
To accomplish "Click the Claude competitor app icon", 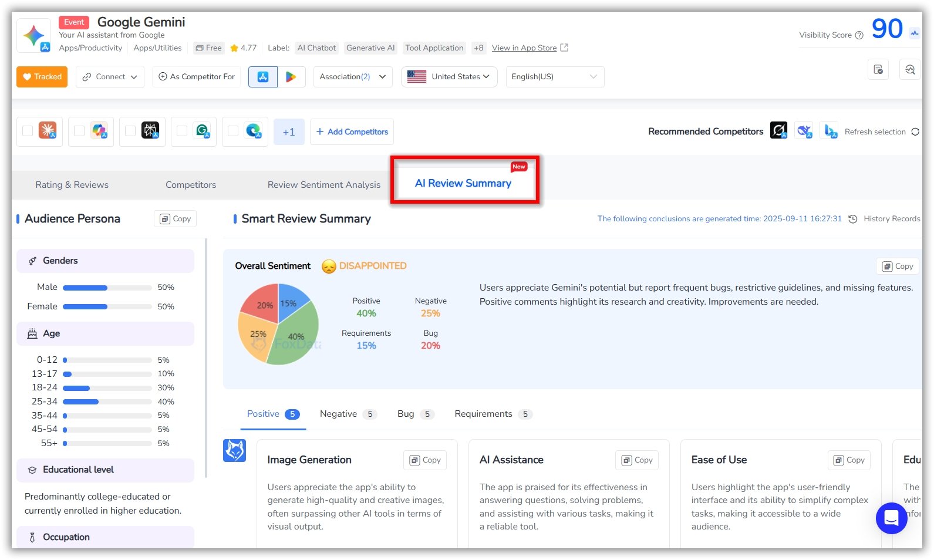I will pos(48,130).
